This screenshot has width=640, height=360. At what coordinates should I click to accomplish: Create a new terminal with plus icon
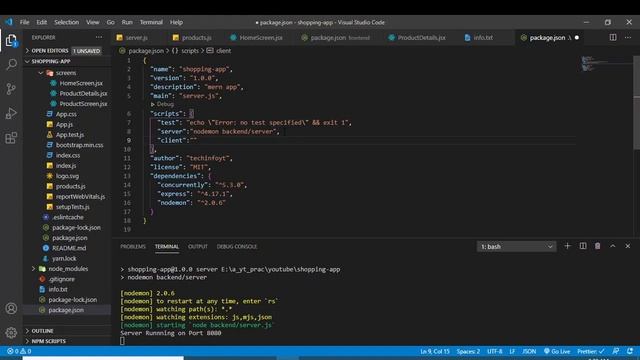567,246
